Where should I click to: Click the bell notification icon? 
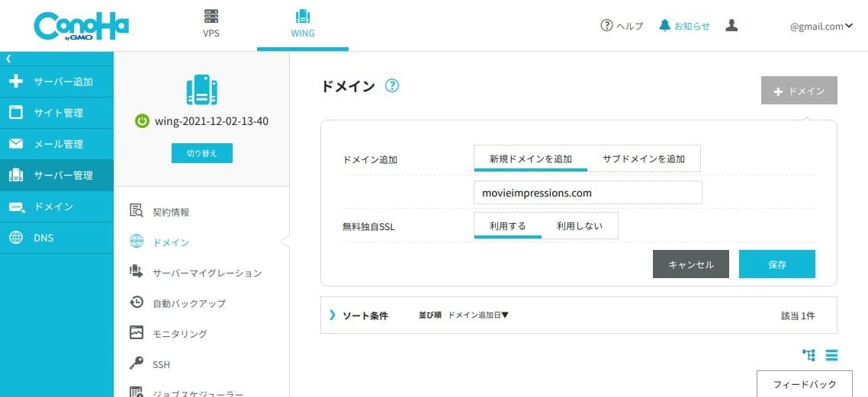tap(665, 25)
